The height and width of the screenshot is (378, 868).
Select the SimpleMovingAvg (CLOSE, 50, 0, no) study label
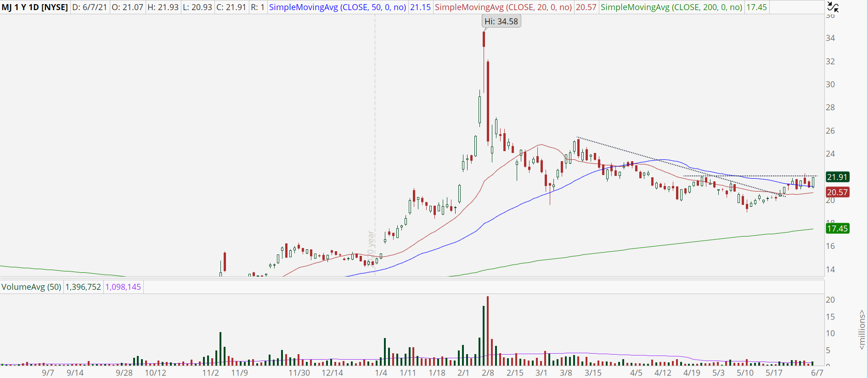coord(338,7)
